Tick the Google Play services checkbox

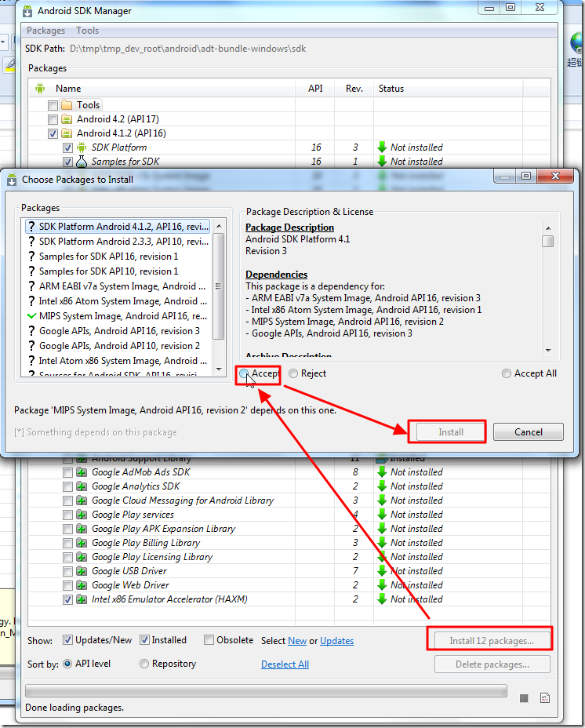pos(67,515)
